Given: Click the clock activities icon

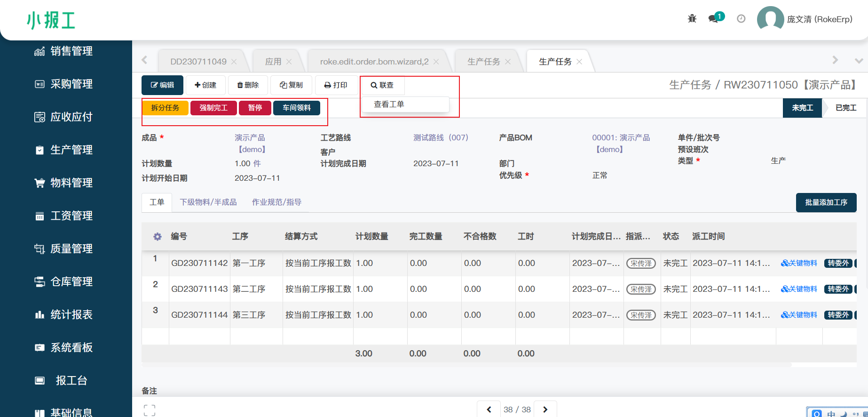Looking at the screenshot, I should 741,19.
